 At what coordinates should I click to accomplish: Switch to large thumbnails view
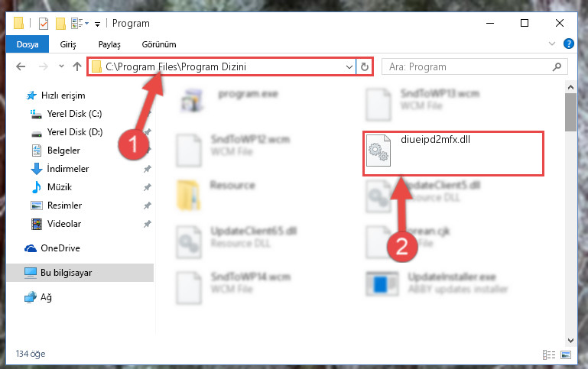(566, 354)
